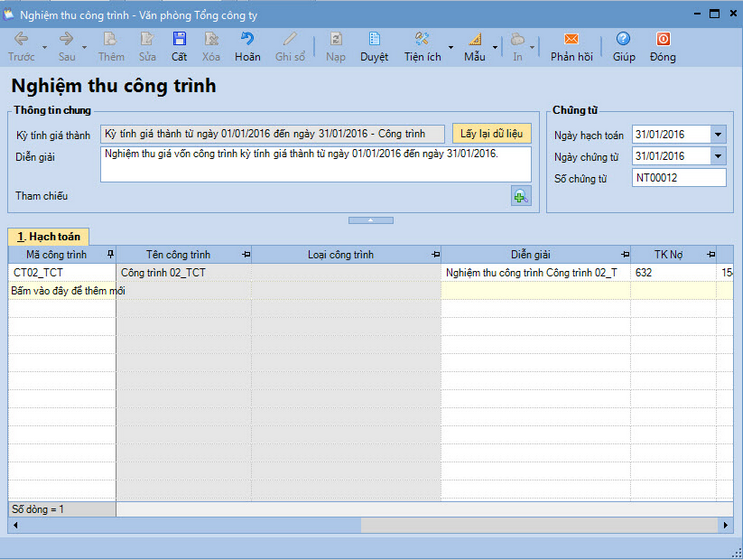Close the form with the Đóng icon
Image resolution: width=743 pixels, height=560 pixels.
pyautogui.click(x=663, y=39)
